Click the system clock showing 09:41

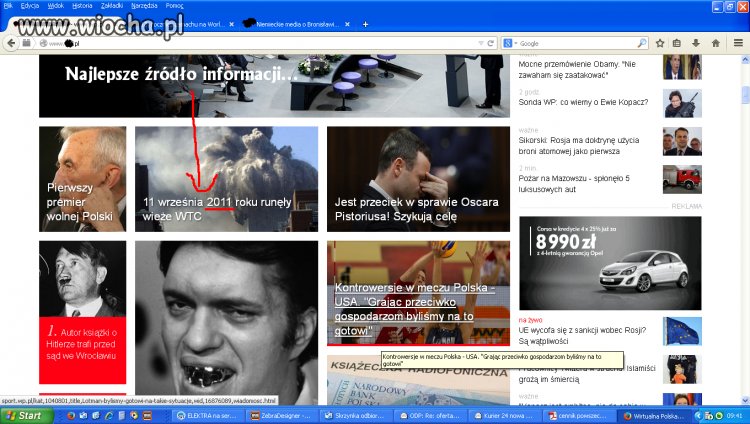[734, 416]
